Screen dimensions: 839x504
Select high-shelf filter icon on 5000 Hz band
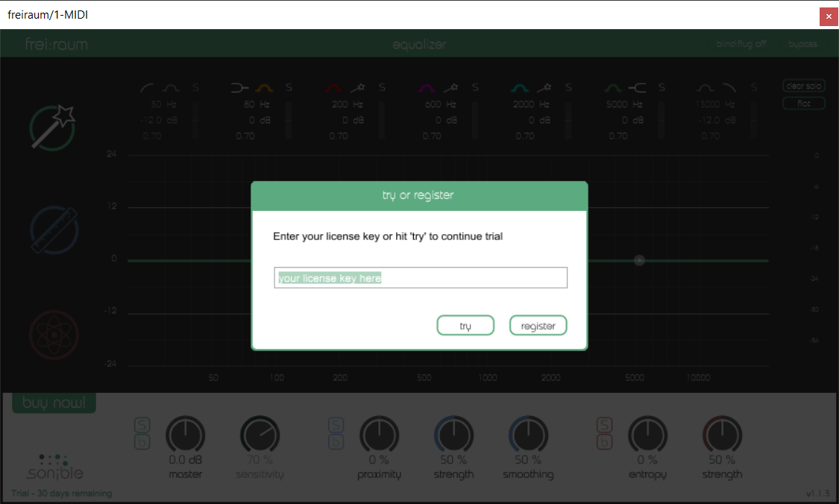(638, 88)
